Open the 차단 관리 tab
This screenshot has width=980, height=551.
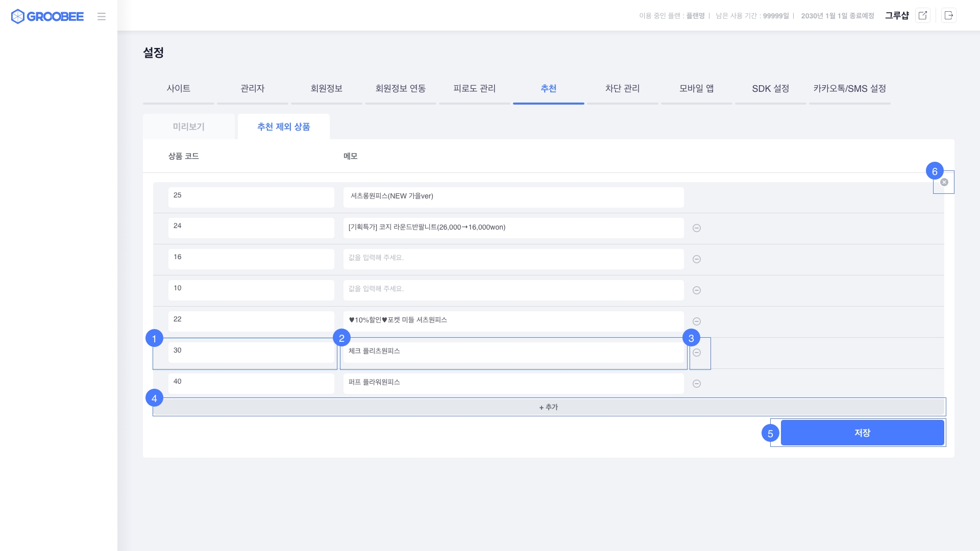click(x=622, y=89)
